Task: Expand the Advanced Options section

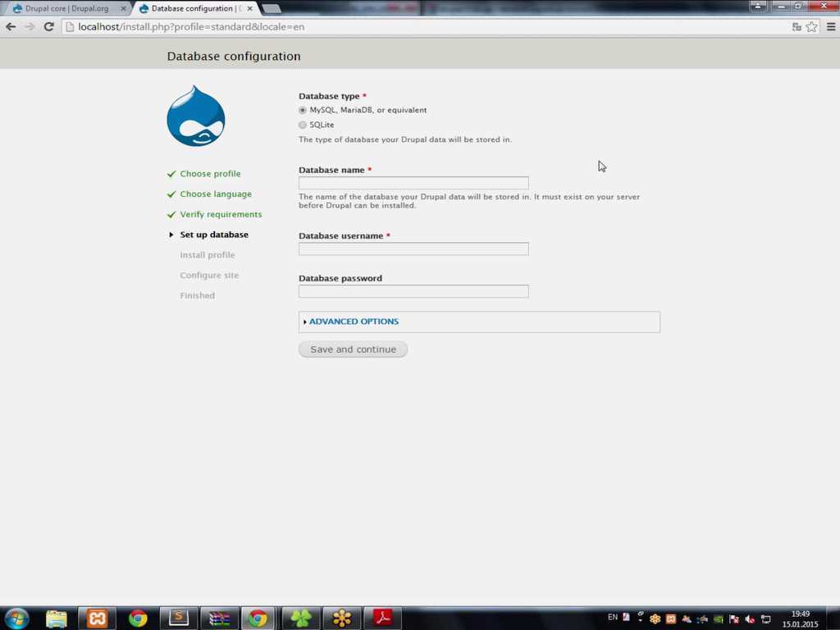Action: click(354, 322)
